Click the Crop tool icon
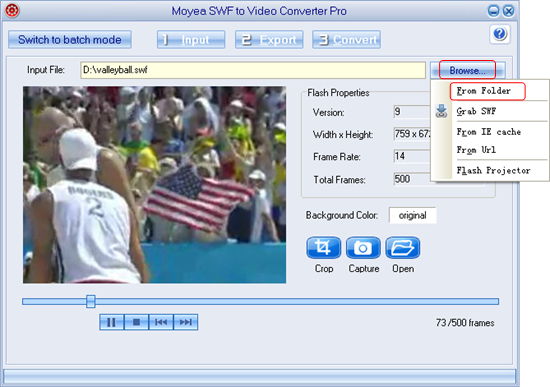 click(323, 248)
